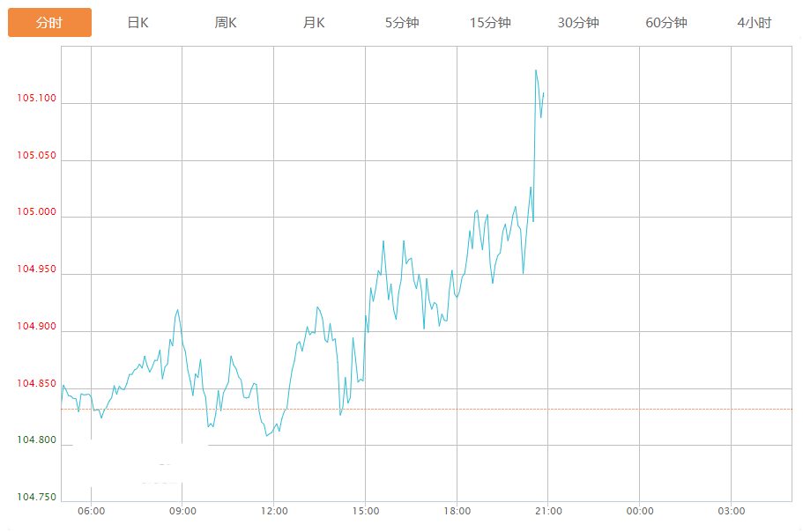Show the 15分钟 interval chart
Screen dimensions: 803x532
coord(490,23)
